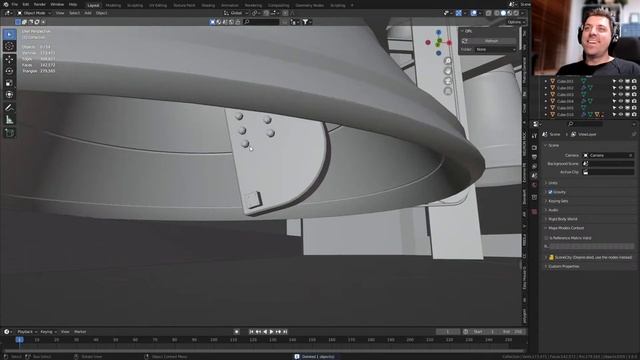Open the Global transform orientation dropdown
The image size is (640, 360).
tap(236, 13)
